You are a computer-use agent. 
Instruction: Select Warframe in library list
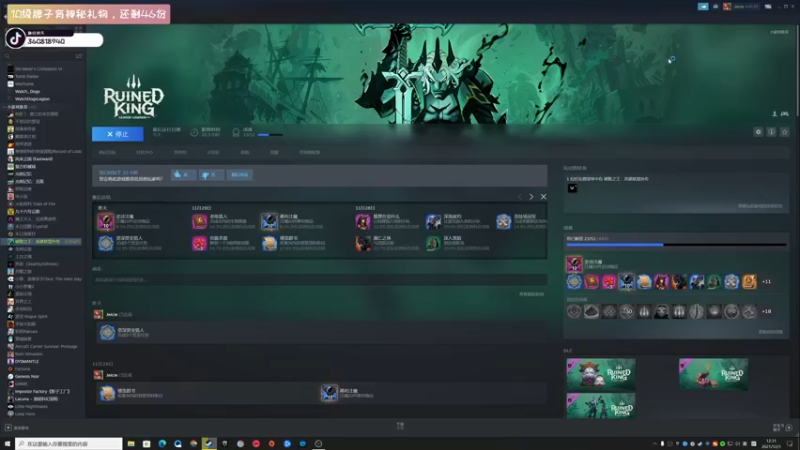24,84
